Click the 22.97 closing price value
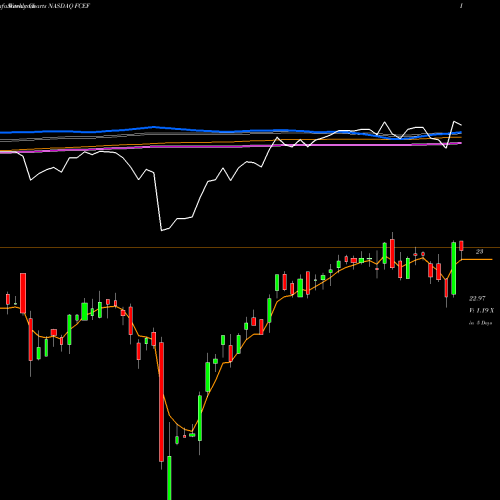The height and width of the screenshot is (500, 500). click(x=477, y=298)
